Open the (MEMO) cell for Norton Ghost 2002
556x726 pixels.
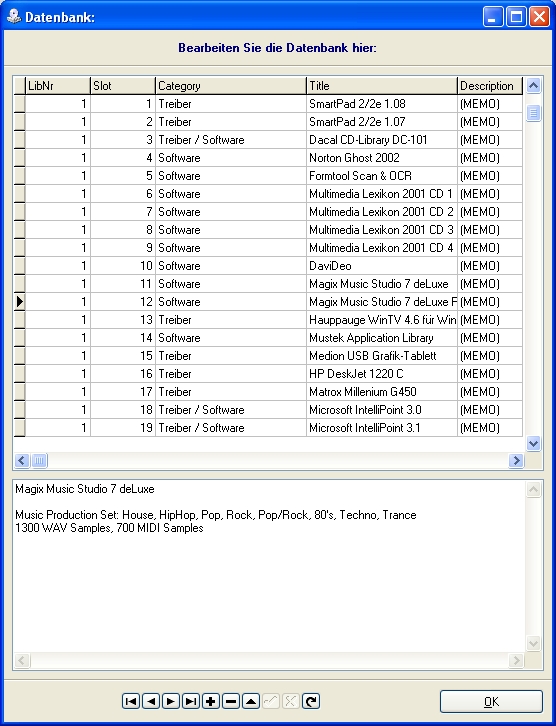tap(490, 158)
